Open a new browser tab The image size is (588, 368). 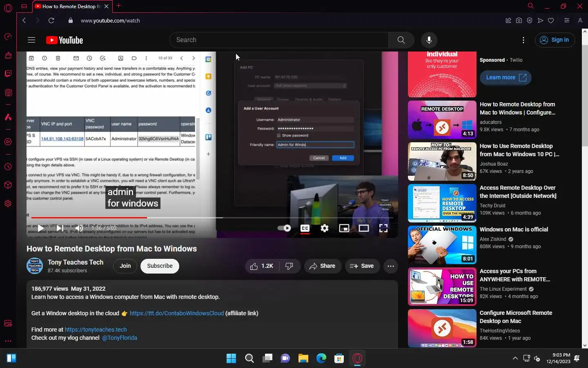tap(119, 6)
